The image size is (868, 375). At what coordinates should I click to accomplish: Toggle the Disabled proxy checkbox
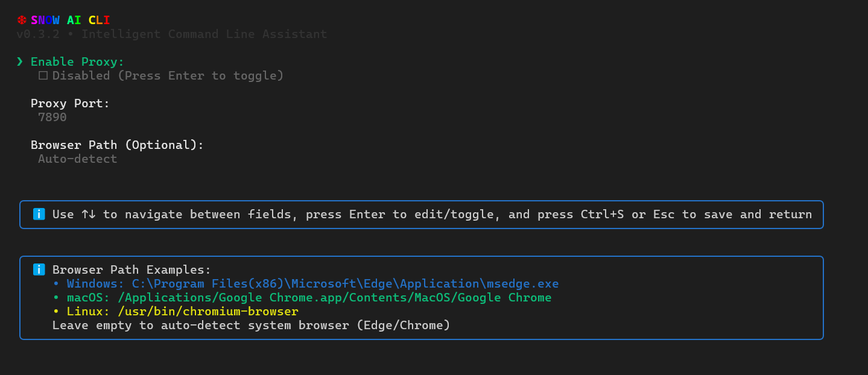(x=43, y=75)
